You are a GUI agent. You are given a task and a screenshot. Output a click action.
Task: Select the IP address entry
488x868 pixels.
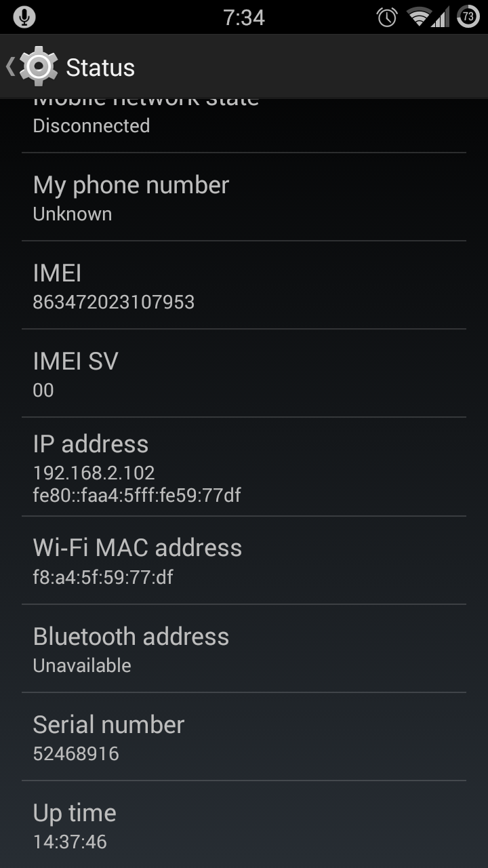click(x=244, y=467)
